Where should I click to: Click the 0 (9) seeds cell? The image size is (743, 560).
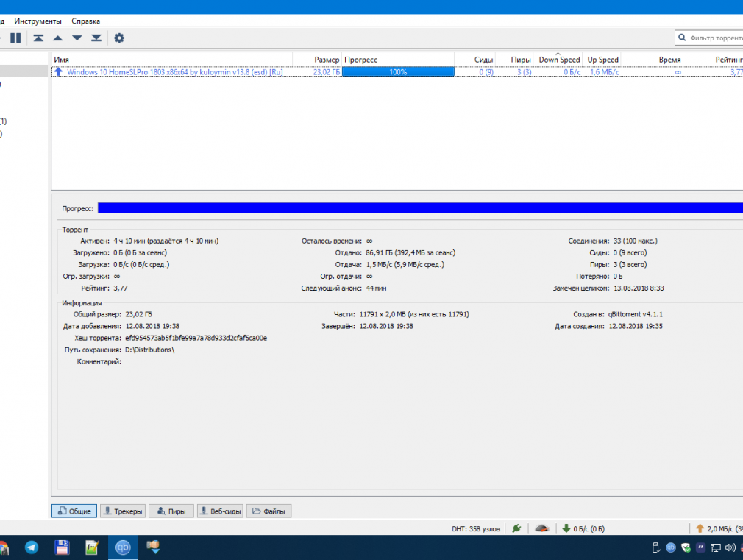pyautogui.click(x=486, y=71)
